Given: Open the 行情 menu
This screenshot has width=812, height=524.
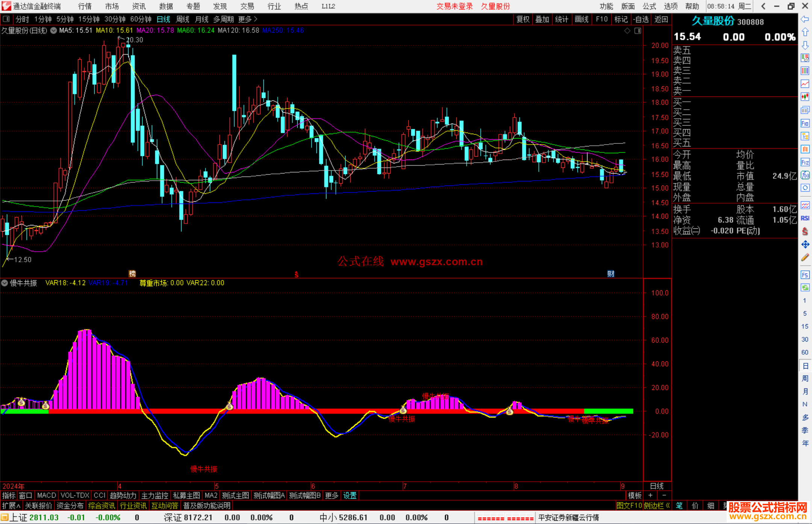Looking at the screenshot, I should [85, 6].
